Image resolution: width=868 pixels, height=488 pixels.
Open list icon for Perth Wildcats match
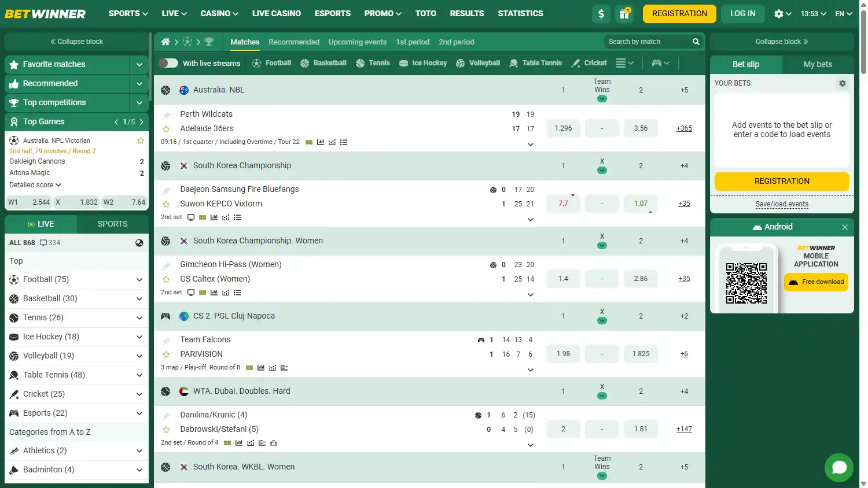[x=344, y=142]
